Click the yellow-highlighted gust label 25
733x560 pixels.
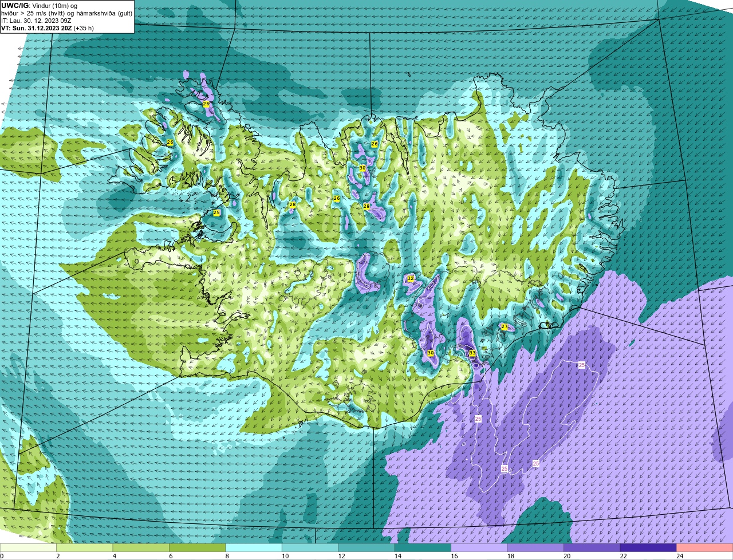click(x=216, y=212)
